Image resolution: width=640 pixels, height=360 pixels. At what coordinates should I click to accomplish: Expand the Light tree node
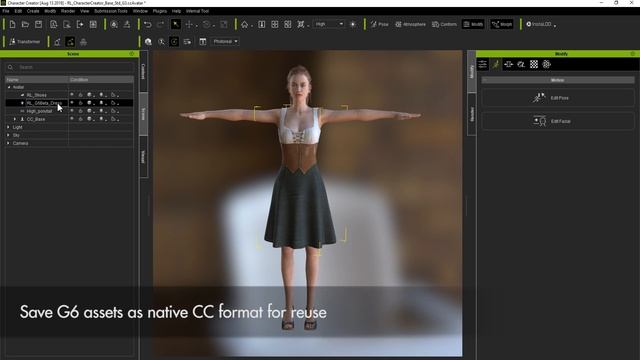(x=8, y=127)
